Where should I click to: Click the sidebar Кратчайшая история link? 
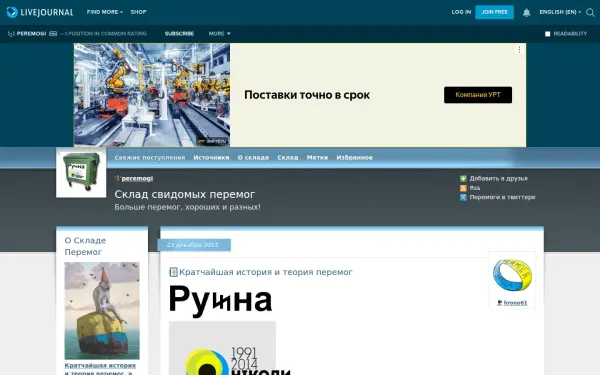[100, 369]
